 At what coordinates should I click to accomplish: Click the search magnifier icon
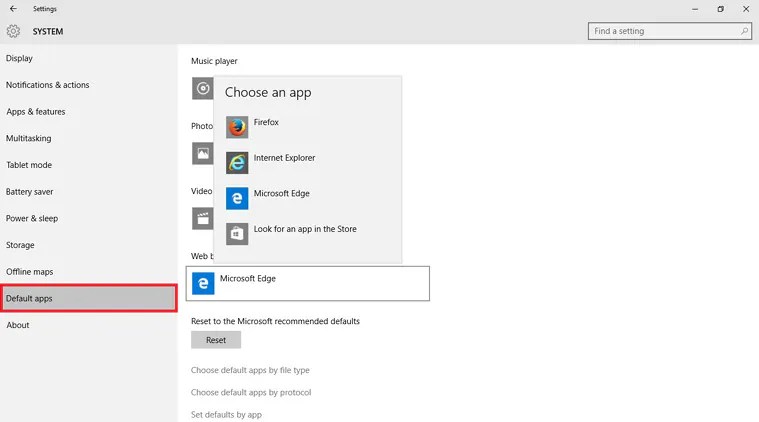744,31
